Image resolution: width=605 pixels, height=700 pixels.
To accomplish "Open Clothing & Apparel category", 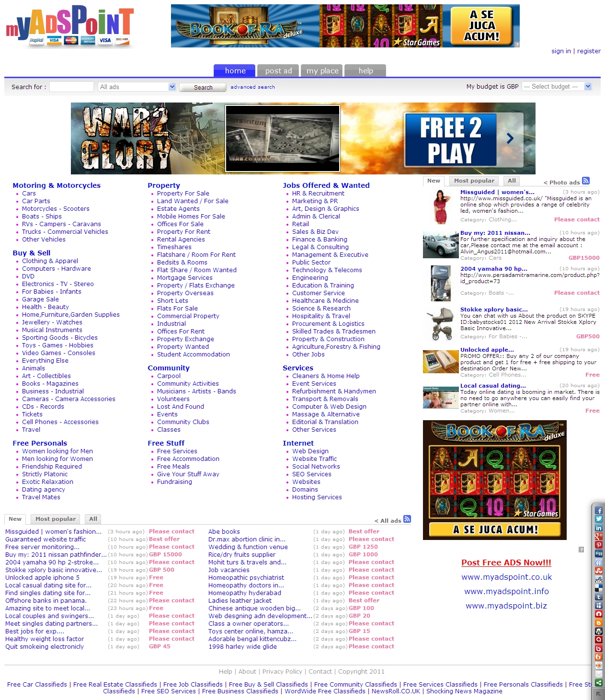I will (50, 261).
